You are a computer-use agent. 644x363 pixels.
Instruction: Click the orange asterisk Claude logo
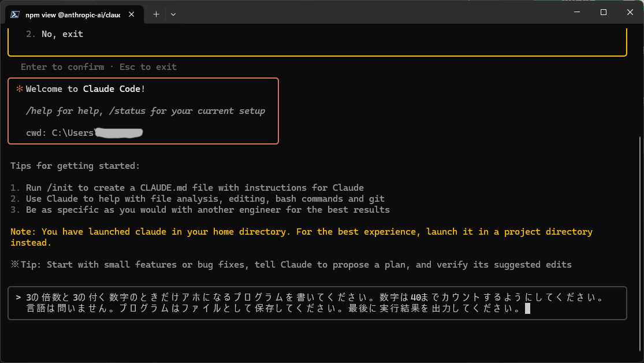point(19,89)
